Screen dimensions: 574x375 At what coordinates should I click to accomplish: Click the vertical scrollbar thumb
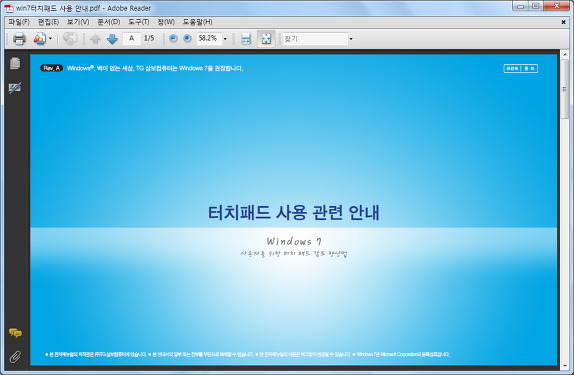pyautogui.click(x=564, y=90)
